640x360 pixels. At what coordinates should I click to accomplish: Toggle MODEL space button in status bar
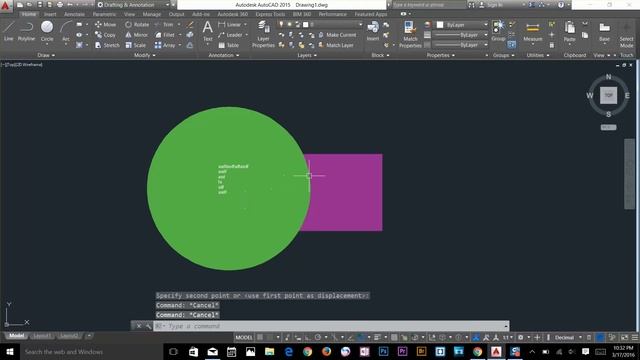[x=244, y=337]
